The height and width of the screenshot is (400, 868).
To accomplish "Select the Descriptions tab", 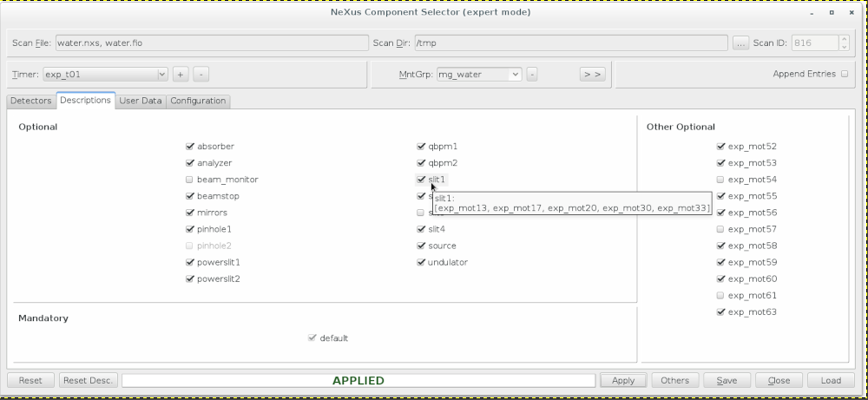I will pos(85,100).
